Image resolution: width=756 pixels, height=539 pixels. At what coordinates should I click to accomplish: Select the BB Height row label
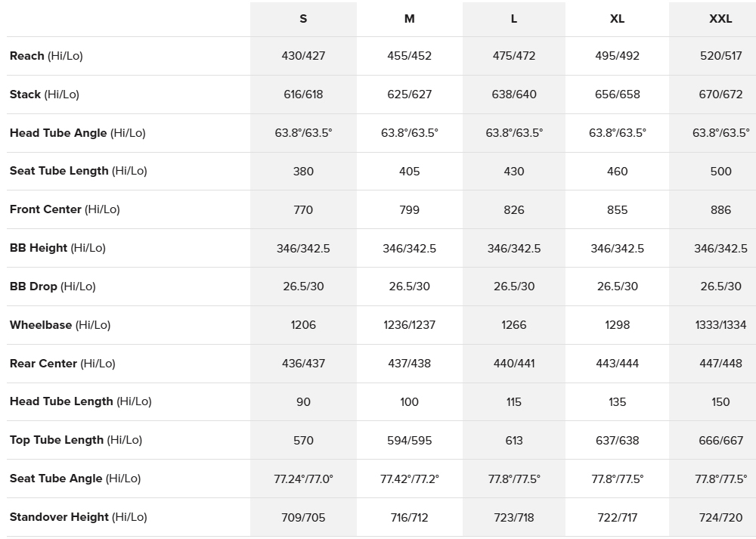tap(57, 248)
